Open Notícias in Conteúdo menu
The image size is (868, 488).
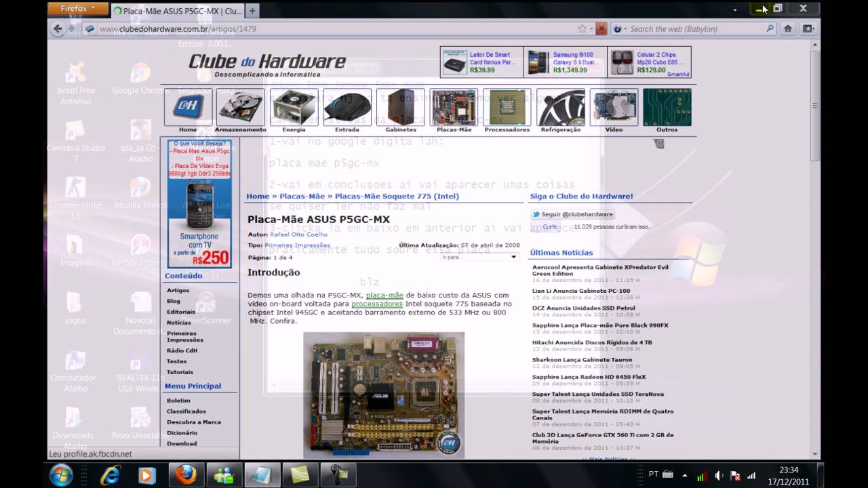(x=179, y=323)
